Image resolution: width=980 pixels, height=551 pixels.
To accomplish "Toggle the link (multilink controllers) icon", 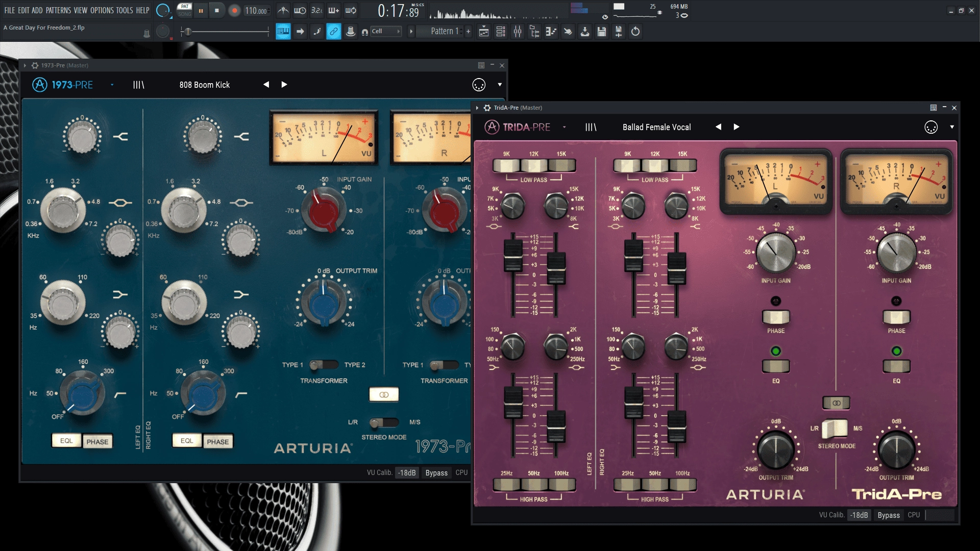I will point(333,32).
